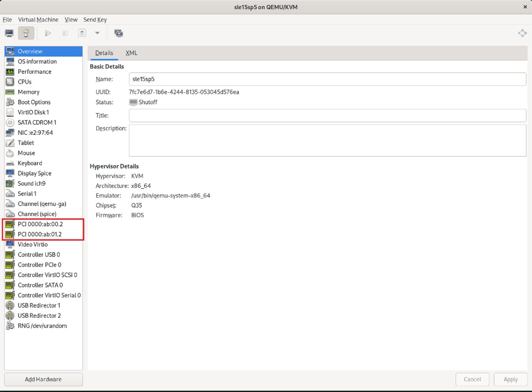Click the Add Hardware button

point(44,379)
